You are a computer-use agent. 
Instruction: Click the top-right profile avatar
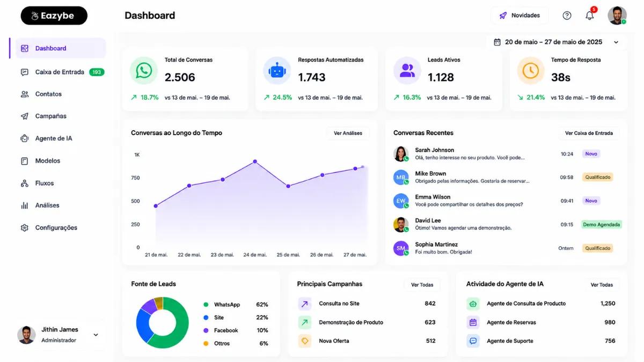617,16
